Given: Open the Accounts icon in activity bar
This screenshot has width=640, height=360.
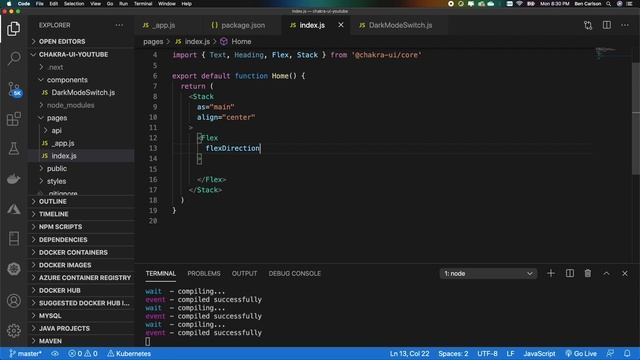Looking at the screenshot, I should [x=14, y=301].
